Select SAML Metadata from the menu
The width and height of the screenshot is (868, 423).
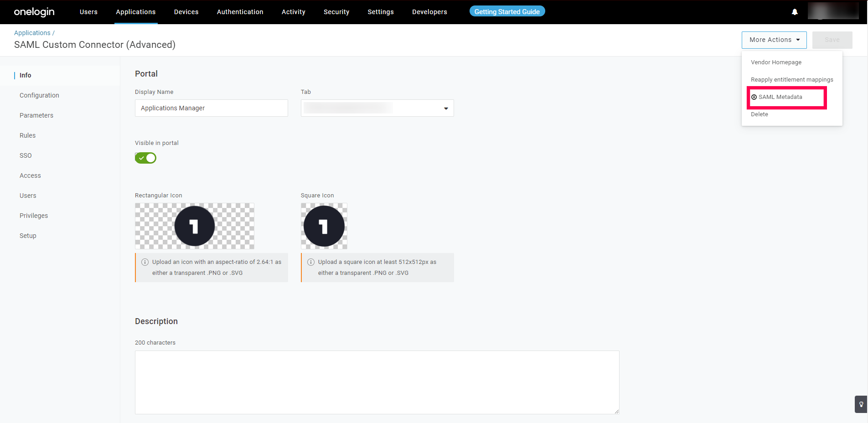(780, 97)
